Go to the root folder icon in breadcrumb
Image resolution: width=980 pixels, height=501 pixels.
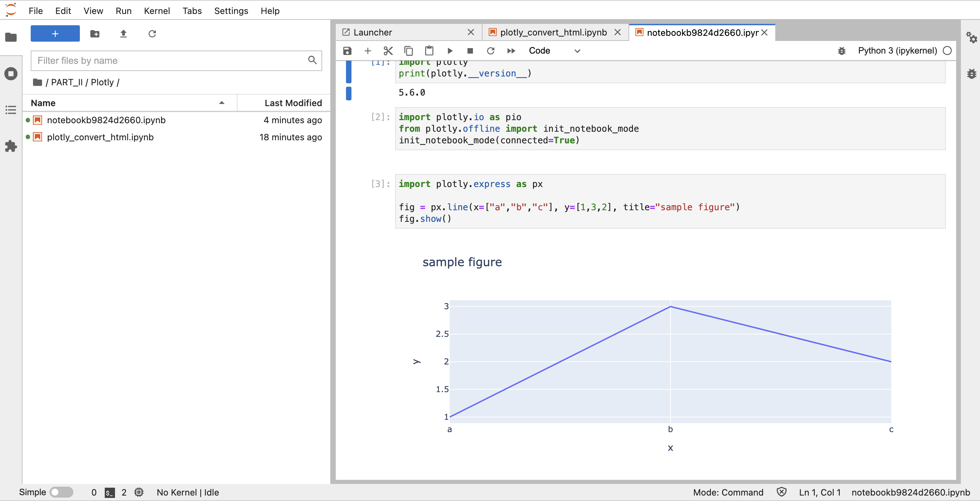pos(37,82)
